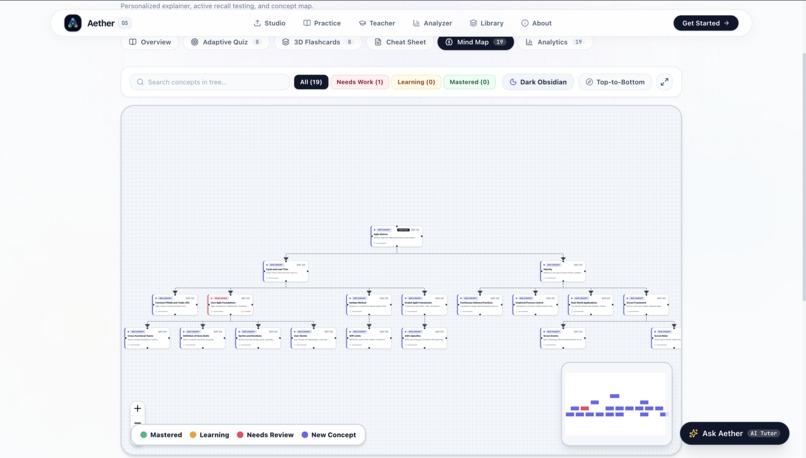Filter tree by Learning (0)

coord(416,82)
